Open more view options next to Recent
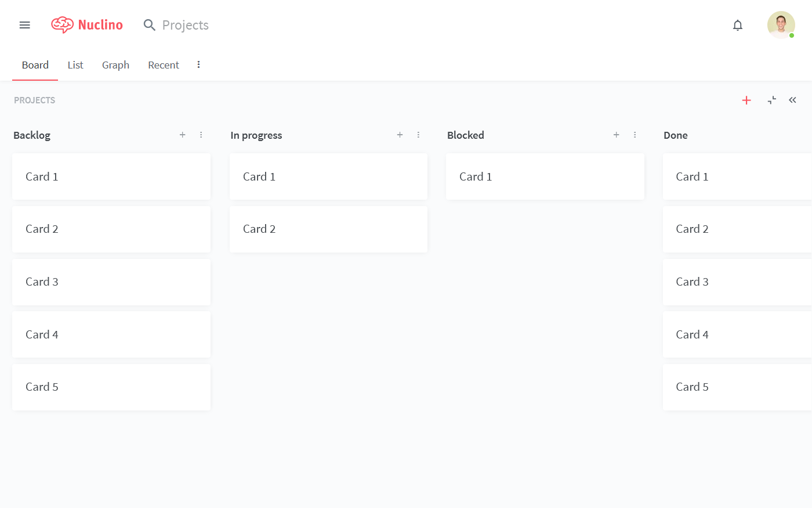 (x=198, y=64)
